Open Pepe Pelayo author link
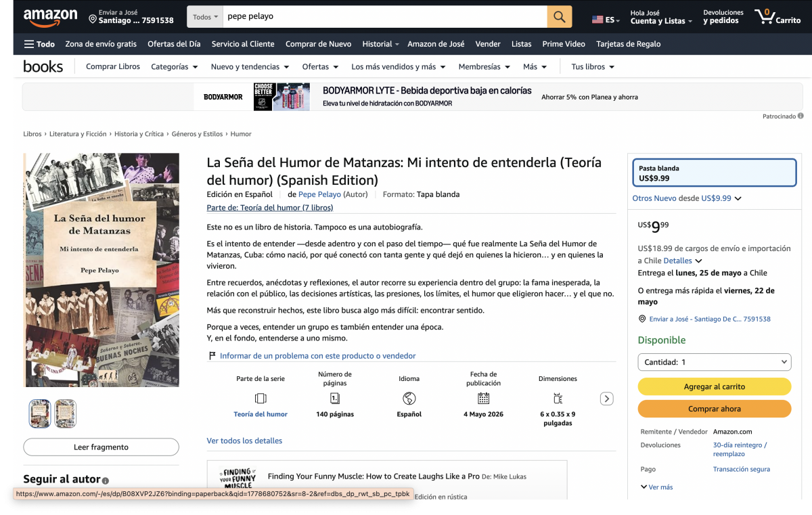The width and height of the screenshot is (812, 515). point(319,194)
